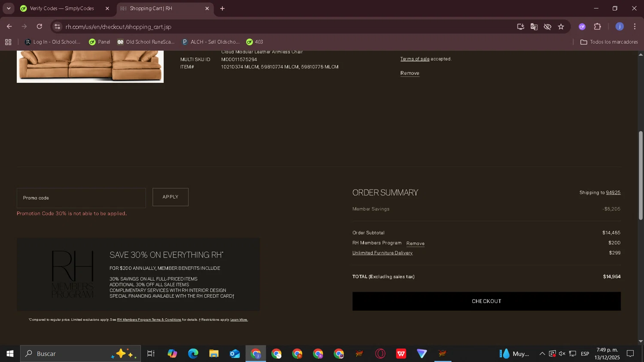644x362 pixels.
Task: Open Old School RuneSca... bookmark
Action: point(146,42)
